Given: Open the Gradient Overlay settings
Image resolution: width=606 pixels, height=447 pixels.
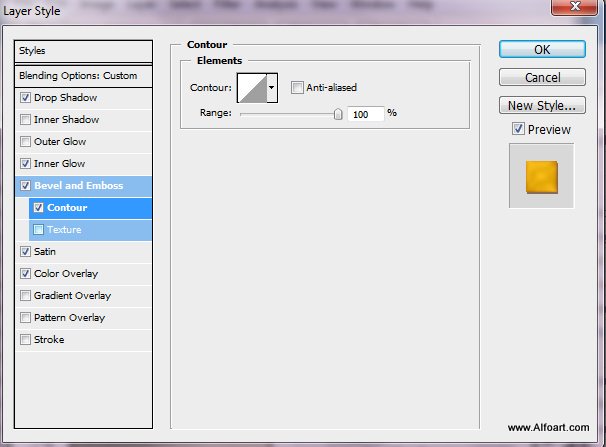Looking at the screenshot, I should (73, 296).
